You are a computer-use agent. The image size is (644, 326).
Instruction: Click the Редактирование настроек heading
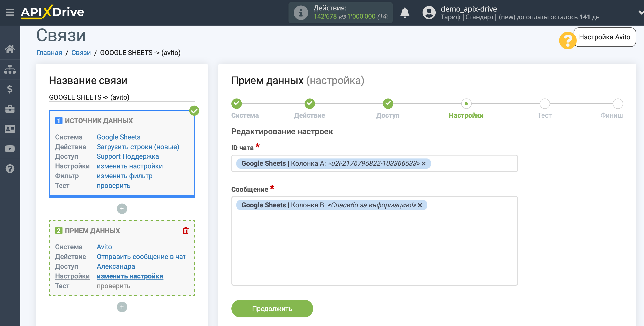coord(282,131)
